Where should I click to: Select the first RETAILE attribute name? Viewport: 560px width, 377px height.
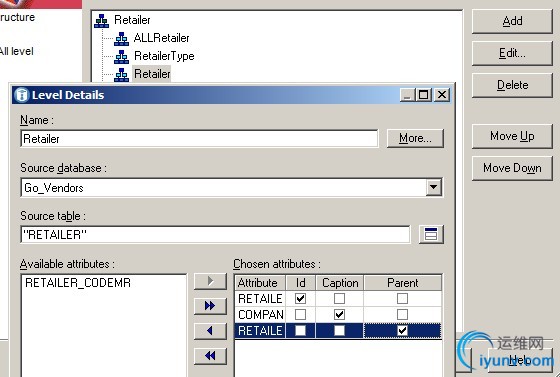tap(260, 298)
